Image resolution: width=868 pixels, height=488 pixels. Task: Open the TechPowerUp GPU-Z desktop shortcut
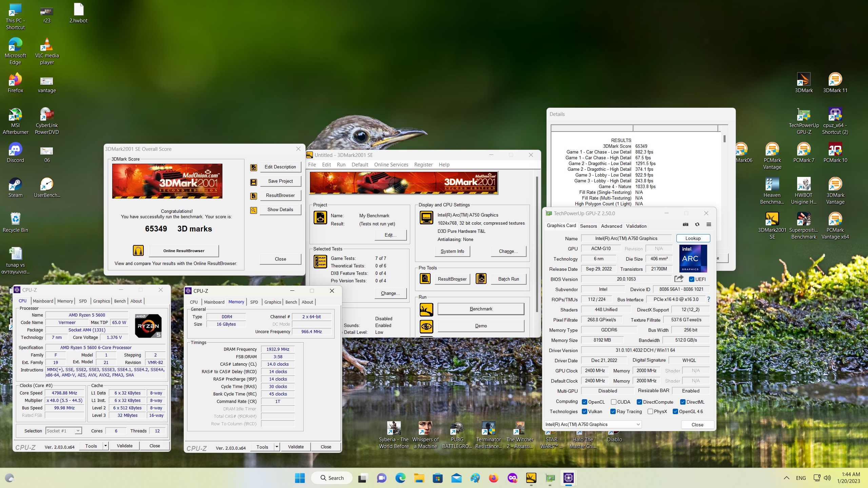pyautogui.click(x=804, y=121)
